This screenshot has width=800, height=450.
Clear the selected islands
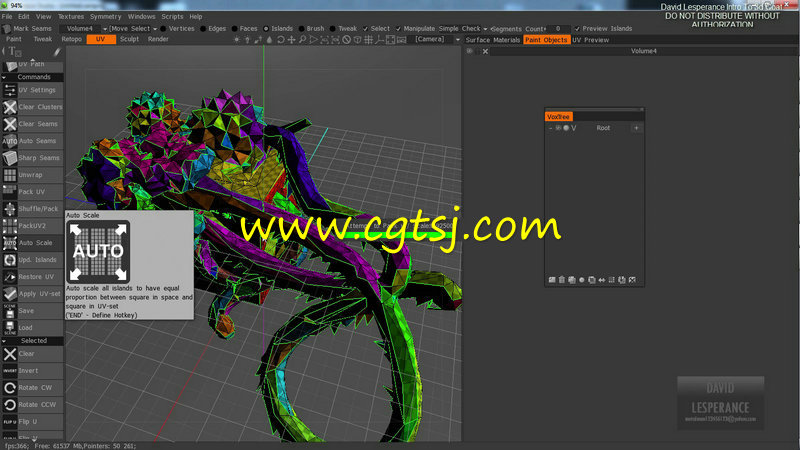33,354
